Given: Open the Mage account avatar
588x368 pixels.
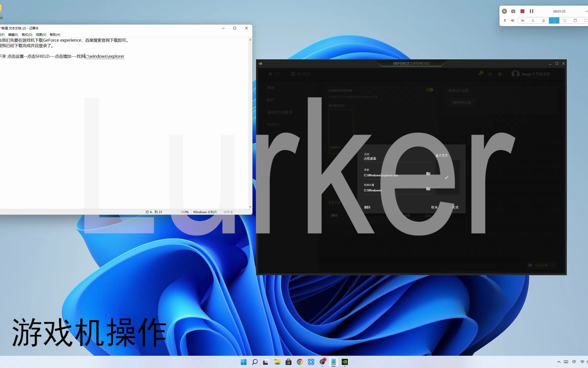Looking at the screenshot, I should [x=515, y=74].
